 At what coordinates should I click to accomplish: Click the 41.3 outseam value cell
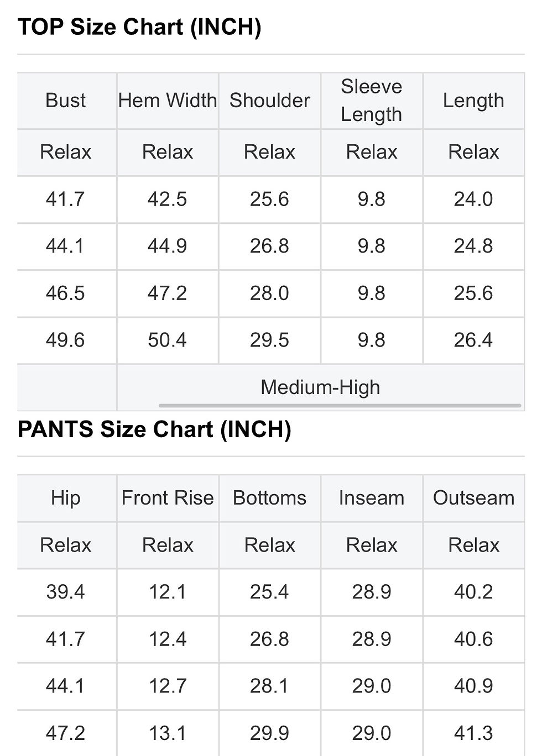coord(473,733)
